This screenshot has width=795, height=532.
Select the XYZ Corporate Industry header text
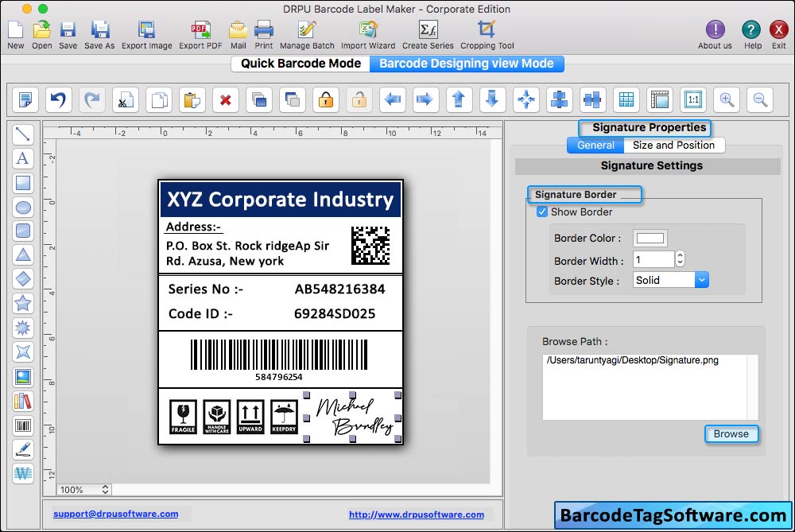pos(281,200)
